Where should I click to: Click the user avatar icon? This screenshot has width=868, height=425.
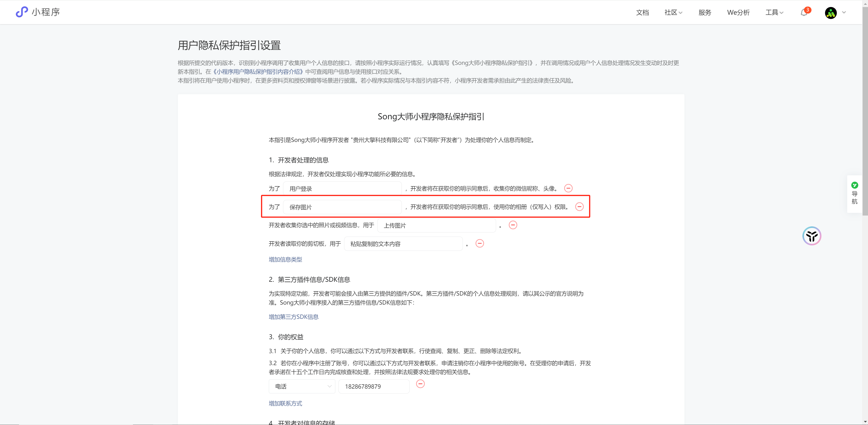831,13
